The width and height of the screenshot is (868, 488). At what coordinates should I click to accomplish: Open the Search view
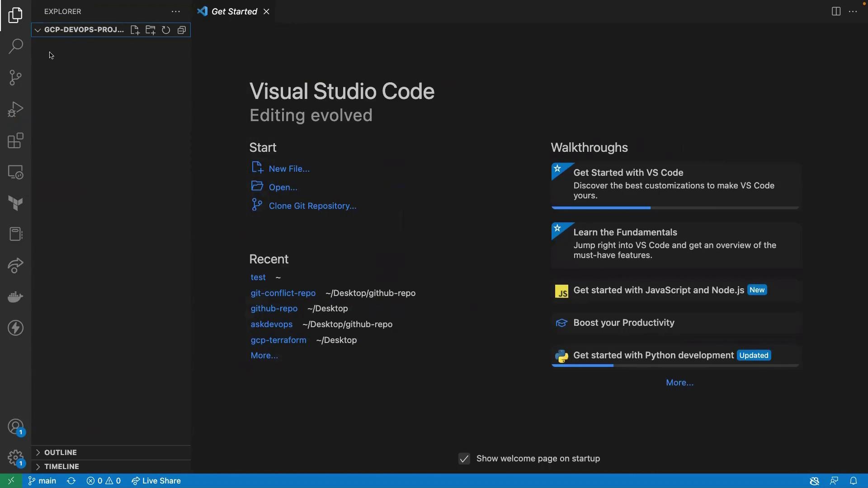(15, 46)
